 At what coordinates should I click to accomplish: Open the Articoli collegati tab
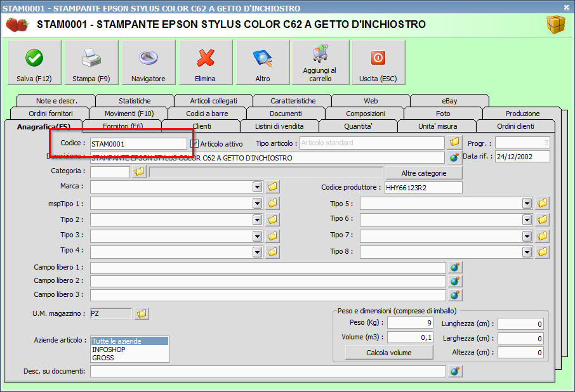click(x=213, y=101)
